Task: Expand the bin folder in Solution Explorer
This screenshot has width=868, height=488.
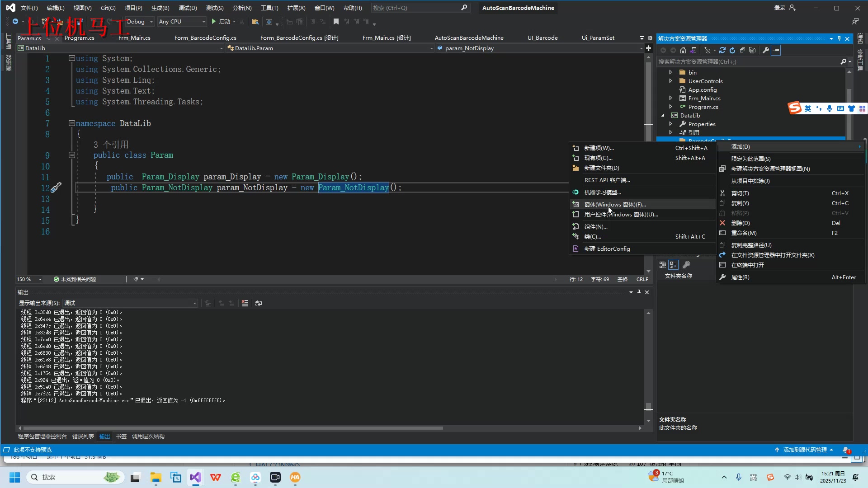Action: [x=670, y=72]
